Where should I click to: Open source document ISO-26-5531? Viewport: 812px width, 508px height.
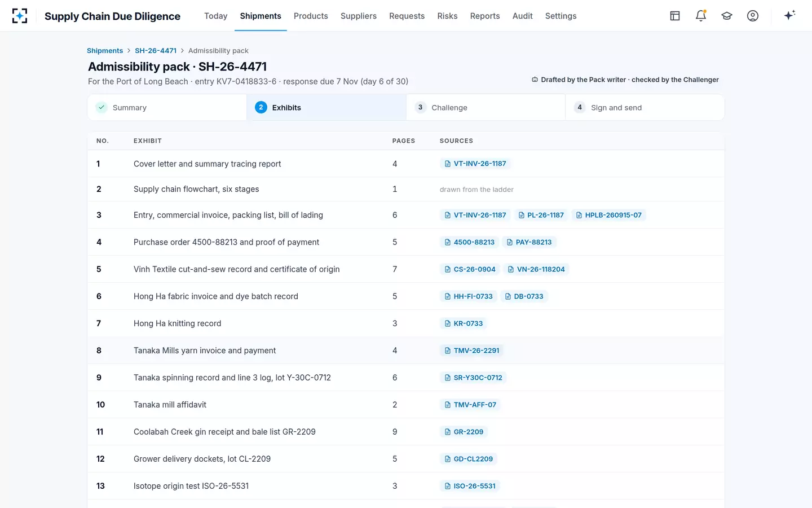470,486
